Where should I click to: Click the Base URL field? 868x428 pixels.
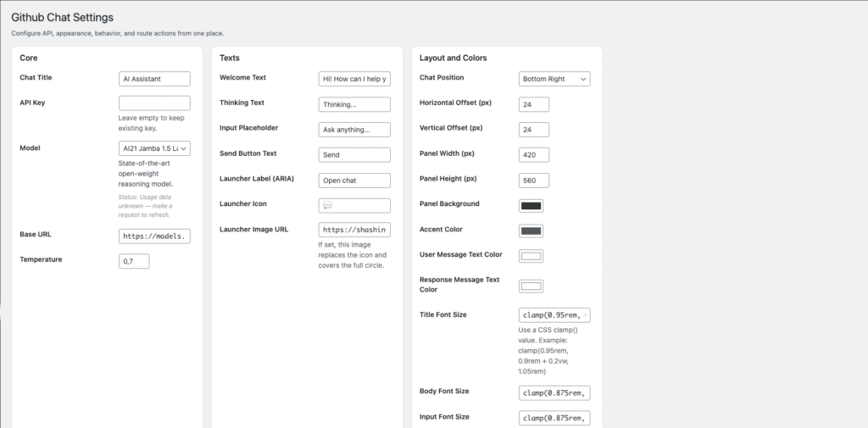coord(154,236)
